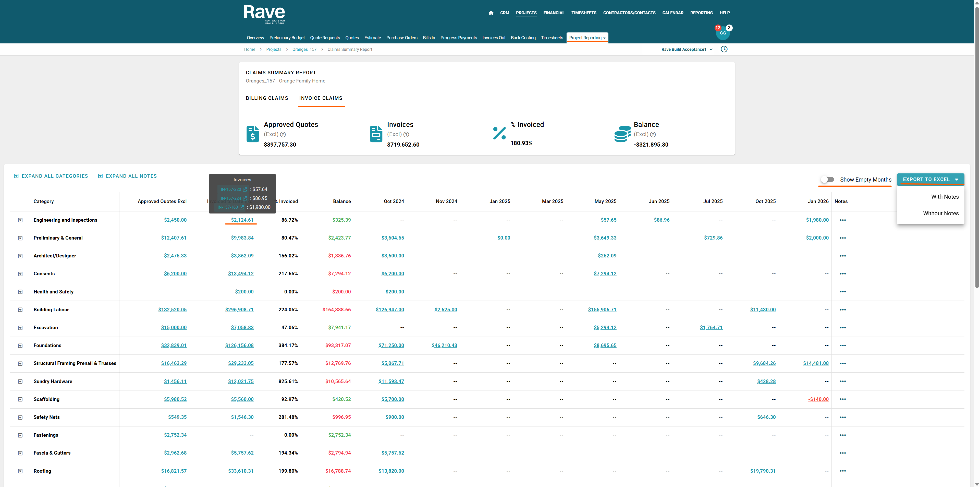This screenshot has height=487, width=980.
Task: Open Excavation approved quotes $15,000.00 link
Action: (174, 327)
